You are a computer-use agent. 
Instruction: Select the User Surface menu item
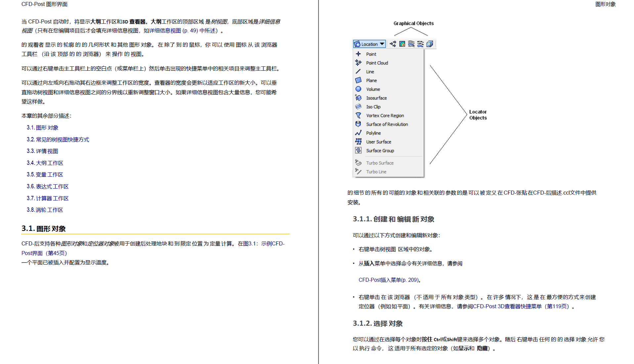378,142
